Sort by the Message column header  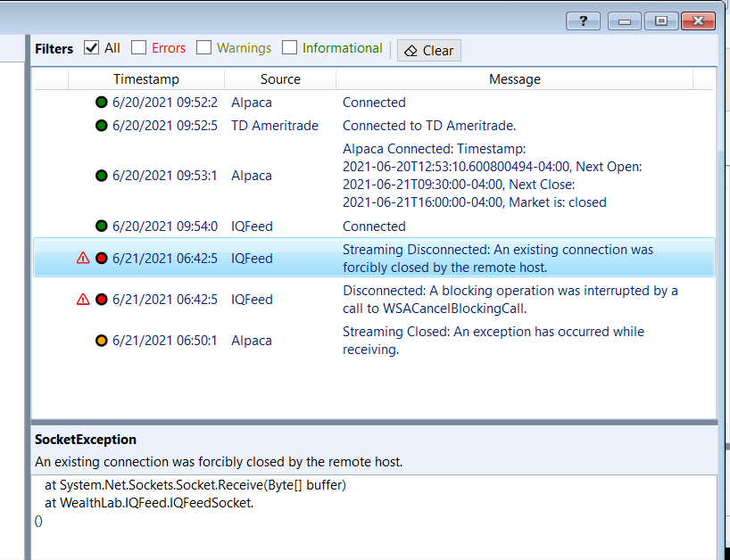pyautogui.click(x=514, y=79)
